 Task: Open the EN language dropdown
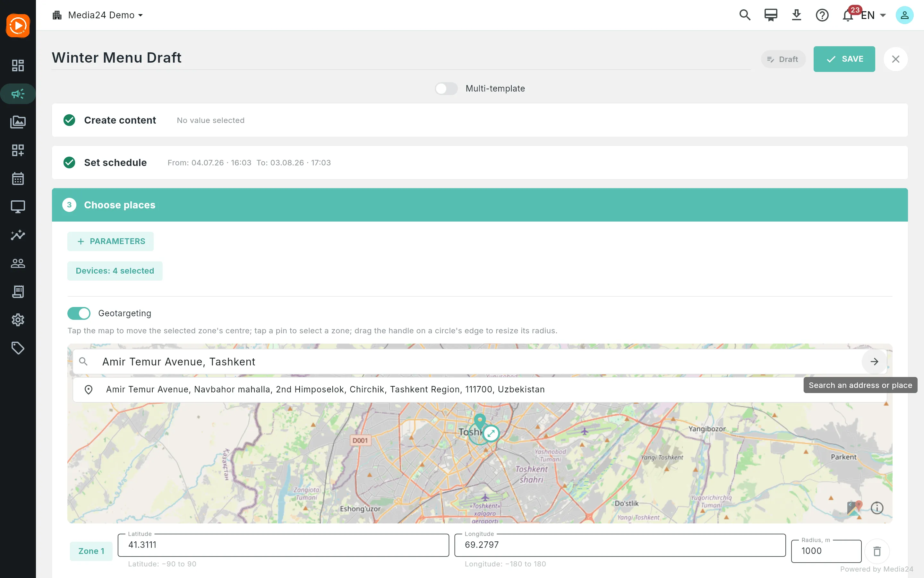click(x=874, y=15)
